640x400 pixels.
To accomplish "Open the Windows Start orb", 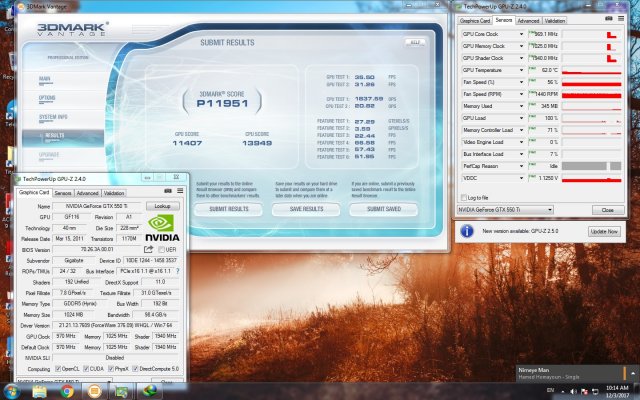I will click(x=14, y=390).
